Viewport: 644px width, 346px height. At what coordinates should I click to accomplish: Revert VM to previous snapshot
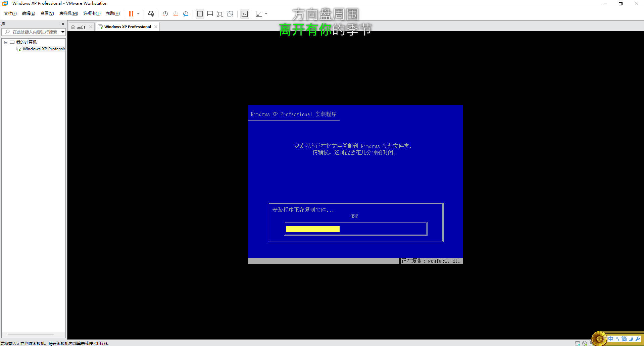(x=176, y=14)
